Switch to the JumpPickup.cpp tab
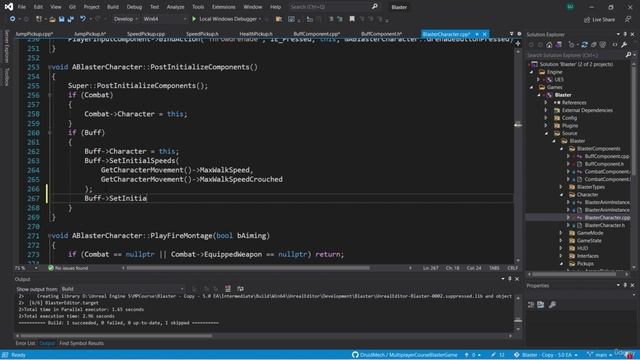Image resolution: width=640 pixels, height=360 pixels. [34, 34]
